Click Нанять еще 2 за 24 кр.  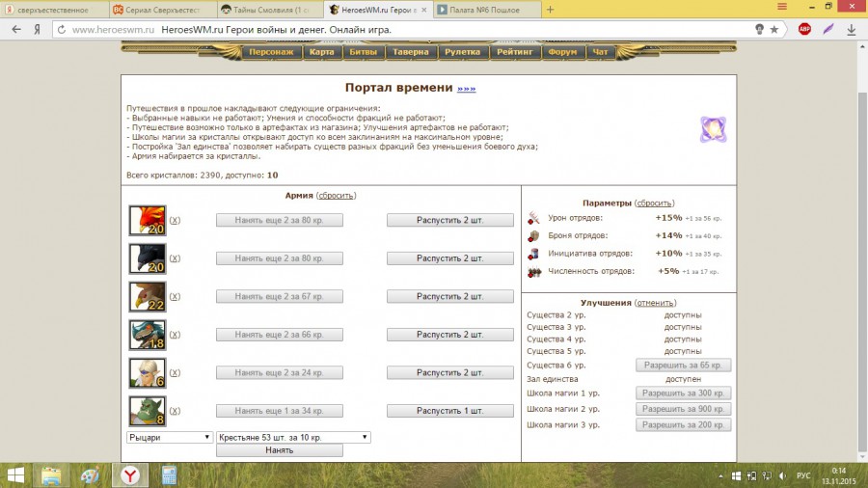280,373
